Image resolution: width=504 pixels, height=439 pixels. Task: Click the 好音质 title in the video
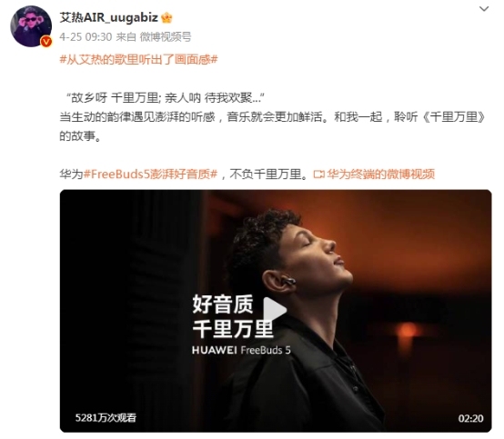point(223,304)
